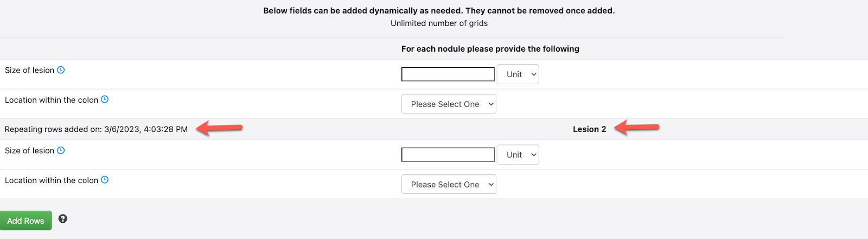The width and height of the screenshot is (868, 239).
Task: Click clock icon next to Lesion 2 Location within colon
Action: click(105, 180)
